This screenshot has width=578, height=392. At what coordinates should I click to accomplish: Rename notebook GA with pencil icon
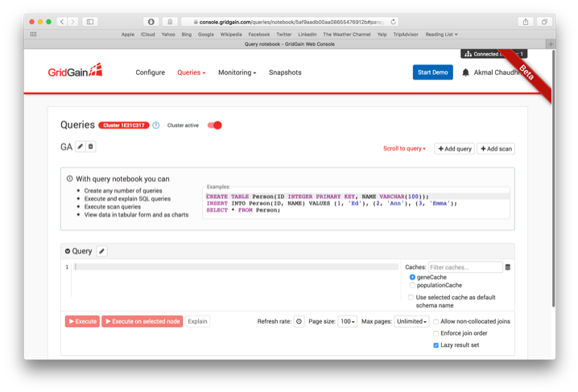click(80, 146)
